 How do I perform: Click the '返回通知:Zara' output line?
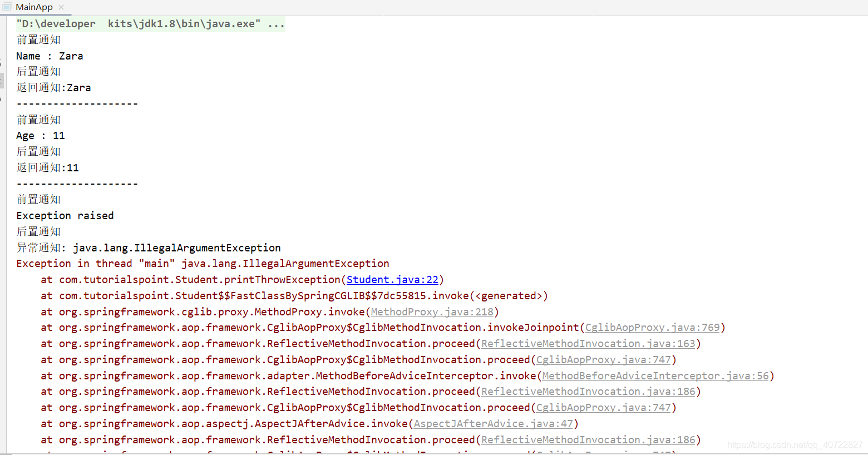[53, 88]
